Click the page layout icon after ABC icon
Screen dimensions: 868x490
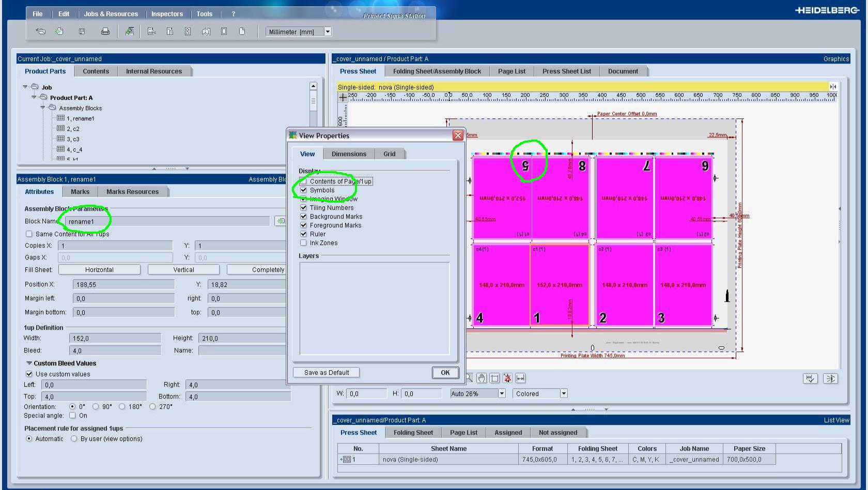[169, 32]
